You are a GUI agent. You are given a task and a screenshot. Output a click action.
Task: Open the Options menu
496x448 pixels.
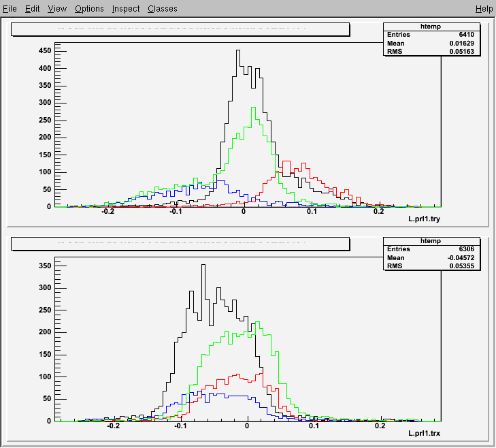coord(89,9)
